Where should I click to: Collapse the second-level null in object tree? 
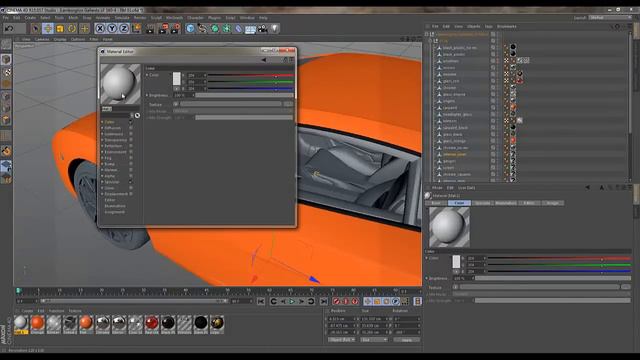click(x=431, y=41)
